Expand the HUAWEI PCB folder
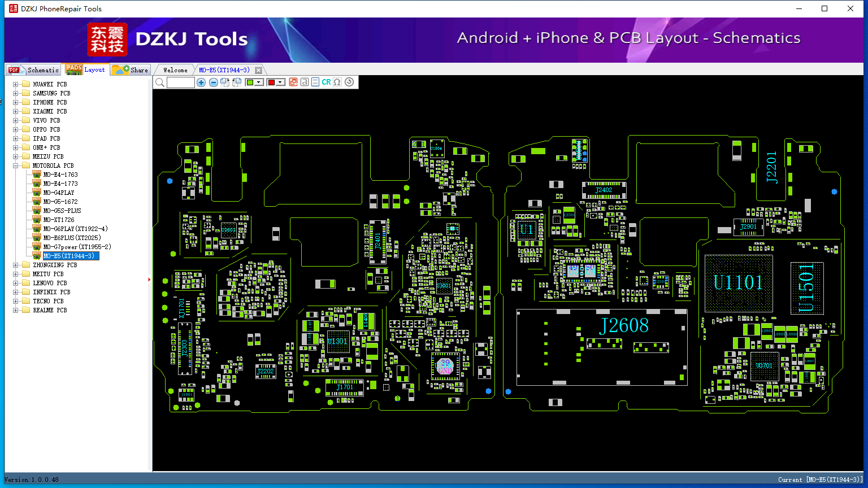The height and width of the screenshot is (488, 868). pos(16,84)
